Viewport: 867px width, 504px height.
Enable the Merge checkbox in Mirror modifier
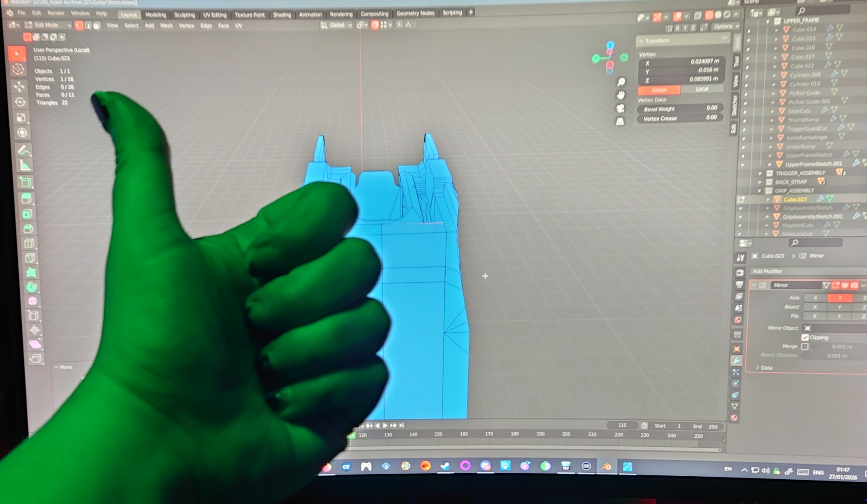pyautogui.click(x=805, y=346)
